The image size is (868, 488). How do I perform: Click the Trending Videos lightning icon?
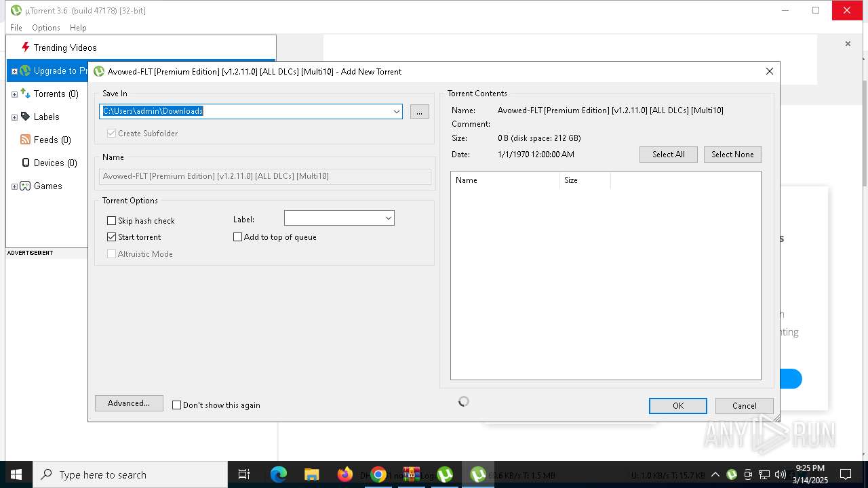pyautogui.click(x=26, y=47)
